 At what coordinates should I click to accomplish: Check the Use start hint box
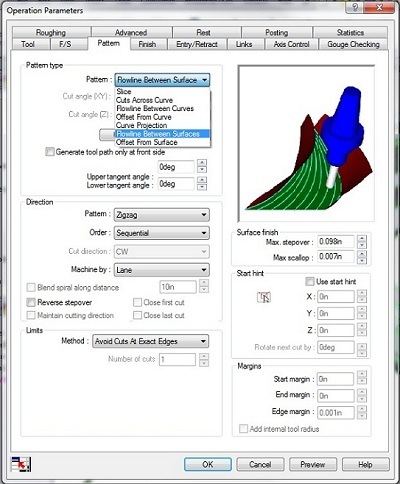pyautogui.click(x=310, y=281)
